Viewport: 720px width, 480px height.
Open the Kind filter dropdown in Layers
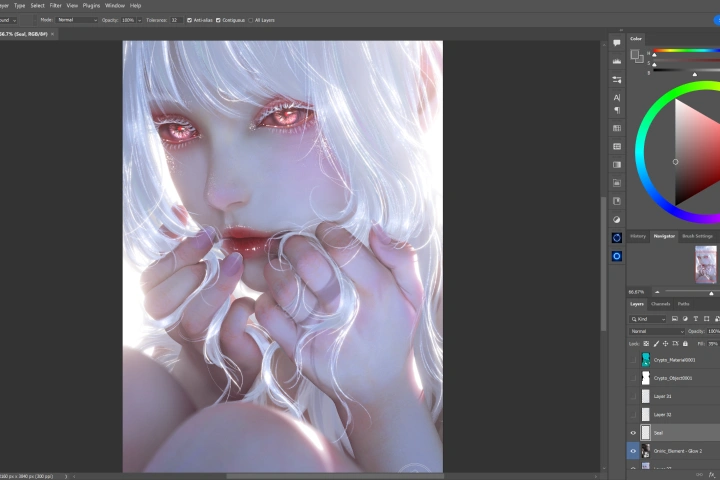pos(648,319)
